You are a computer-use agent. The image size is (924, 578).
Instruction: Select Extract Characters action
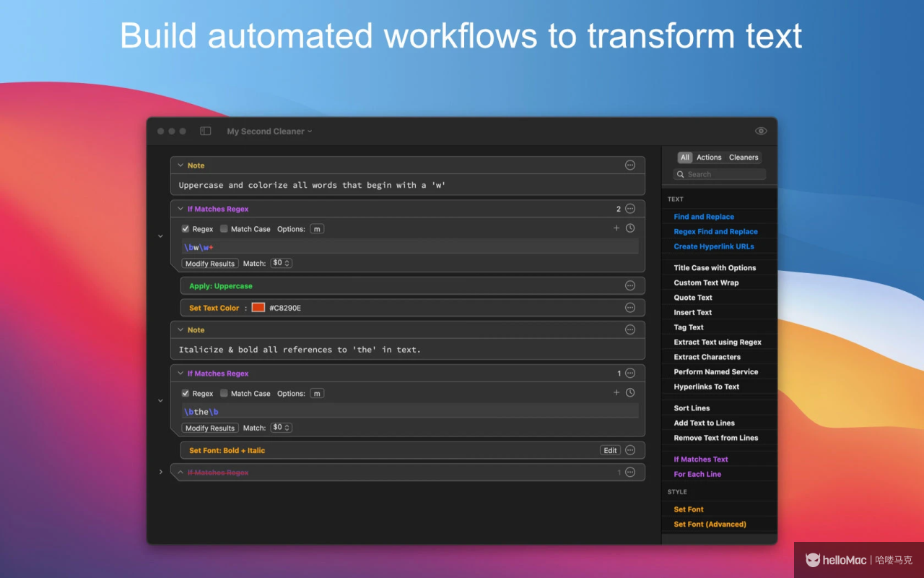[x=707, y=357]
